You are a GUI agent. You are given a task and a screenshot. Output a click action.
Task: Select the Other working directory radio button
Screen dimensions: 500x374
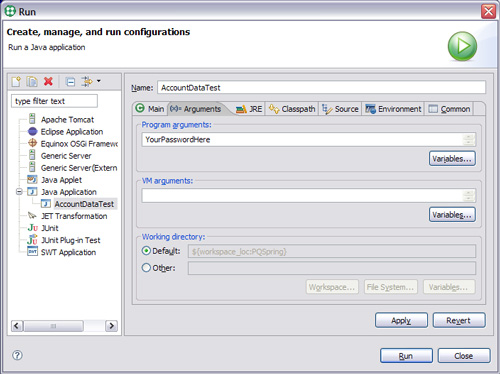tap(146, 268)
